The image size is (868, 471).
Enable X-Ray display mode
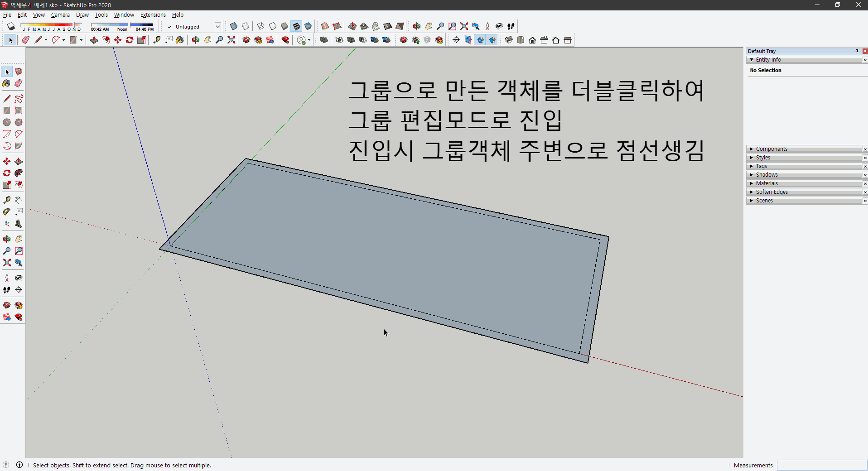coord(233,26)
